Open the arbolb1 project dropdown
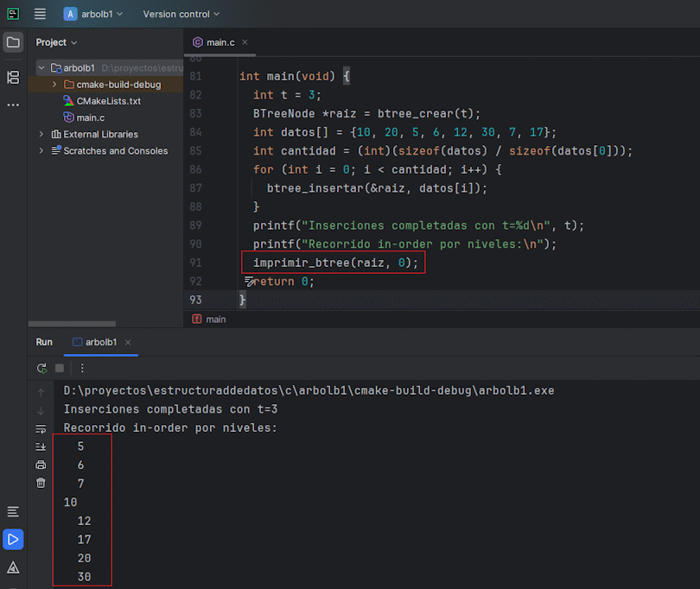 tap(93, 14)
